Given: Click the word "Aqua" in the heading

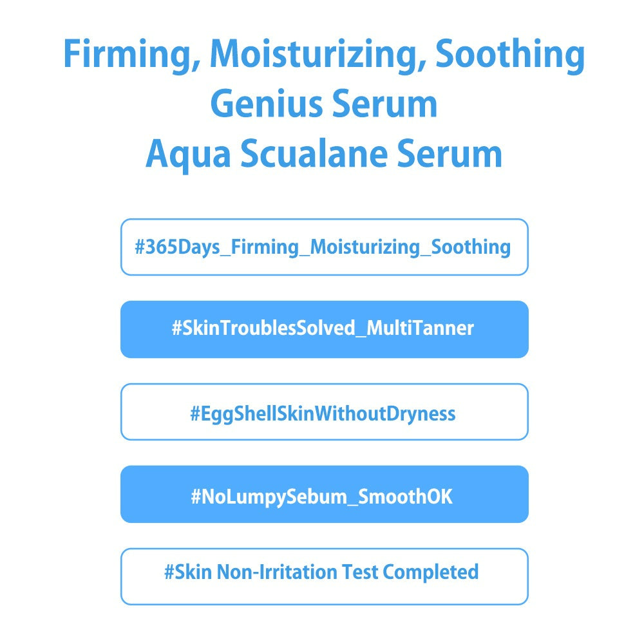Looking at the screenshot, I should (x=187, y=155).
